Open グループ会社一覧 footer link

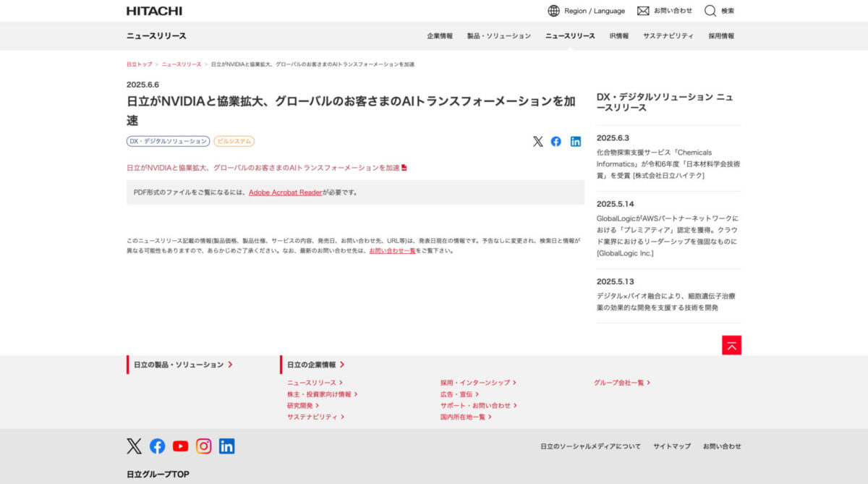[622, 383]
